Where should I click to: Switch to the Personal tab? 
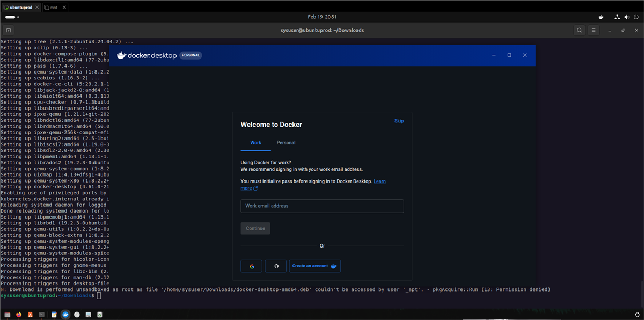tap(286, 143)
